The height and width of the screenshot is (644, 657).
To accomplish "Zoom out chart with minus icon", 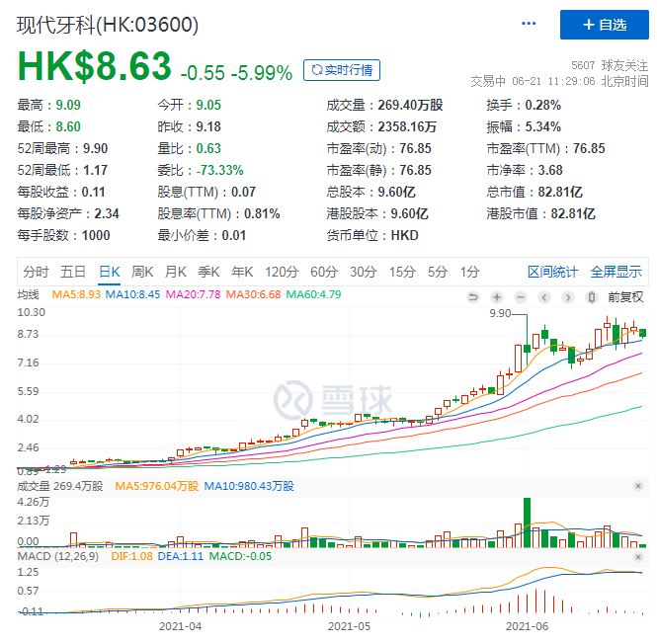I will click(521, 297).
